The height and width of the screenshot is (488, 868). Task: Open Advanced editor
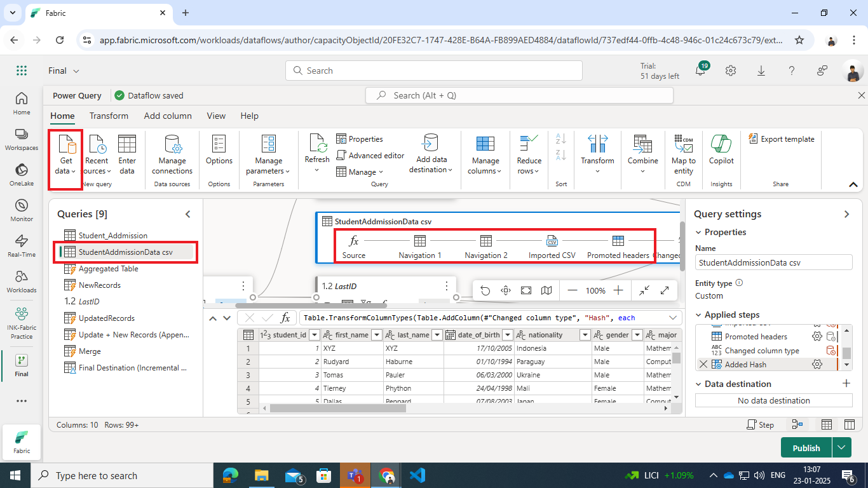click(370, 155)
